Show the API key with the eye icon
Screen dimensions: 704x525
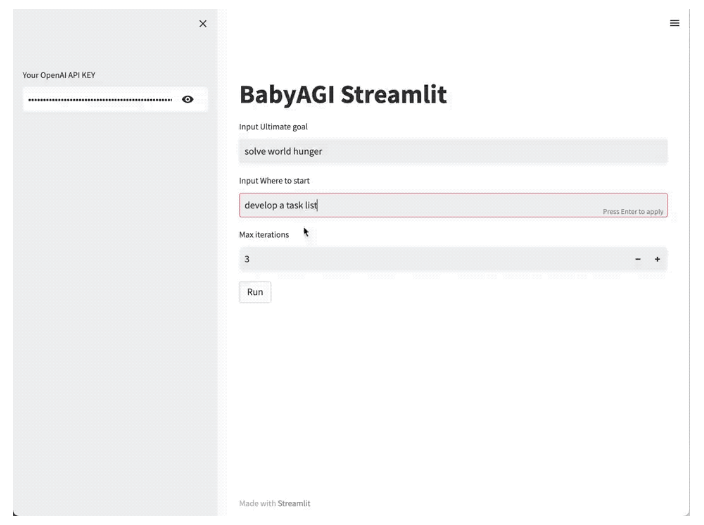pos(188,99)
